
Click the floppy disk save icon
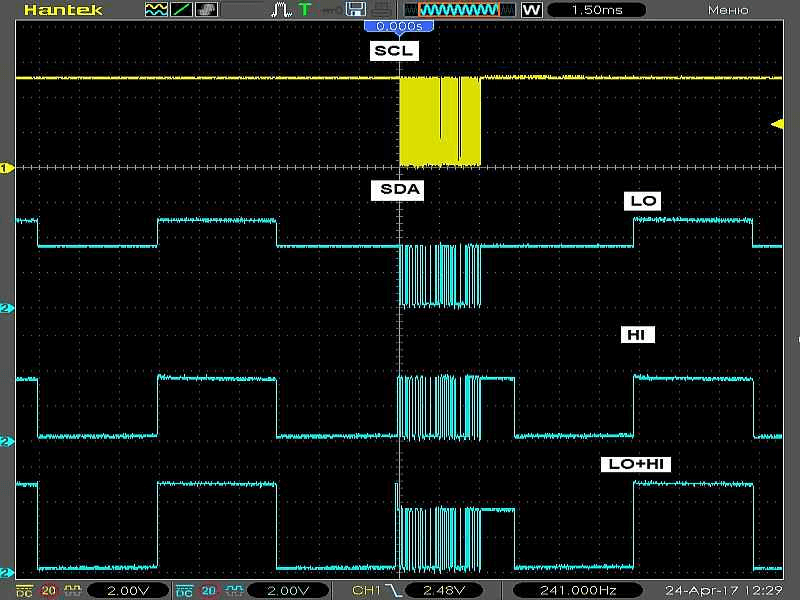356,9
